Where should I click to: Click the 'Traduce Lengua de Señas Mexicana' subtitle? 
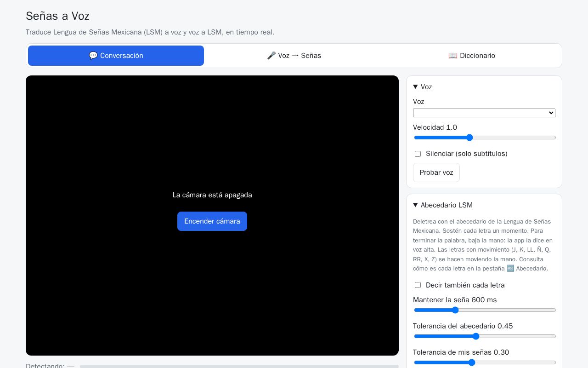150,32
